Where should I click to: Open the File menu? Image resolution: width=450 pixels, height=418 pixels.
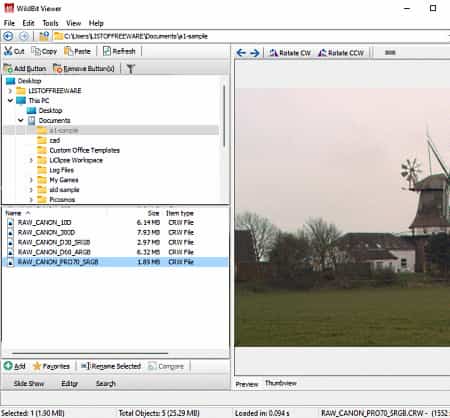pyautogui.click(x=9, y=23)
